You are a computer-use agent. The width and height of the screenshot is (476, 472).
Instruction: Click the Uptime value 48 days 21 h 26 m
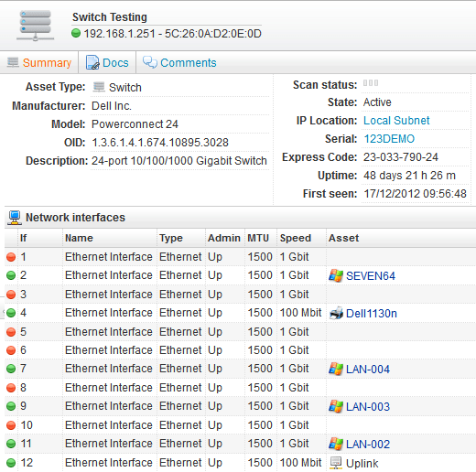409,176
